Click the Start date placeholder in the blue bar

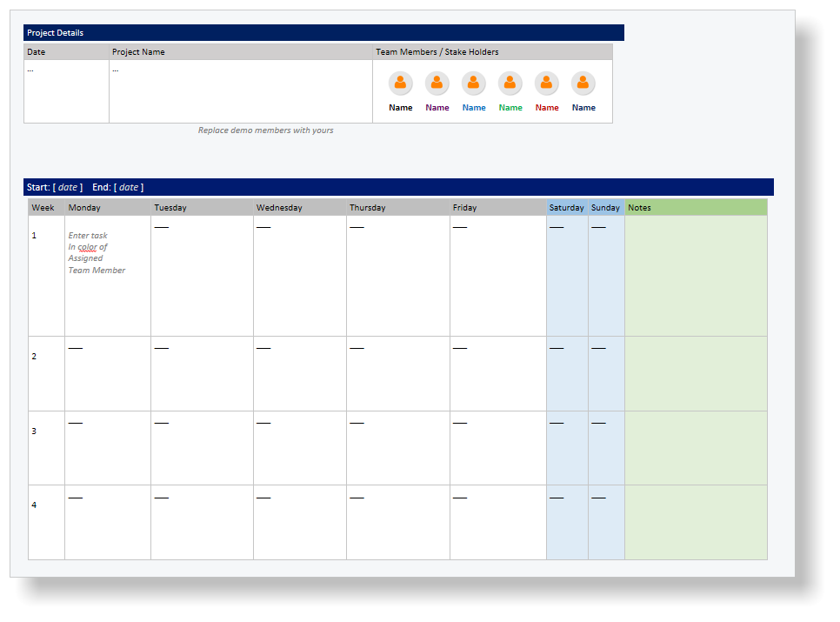pyautogui.click(x=68, y=187)
